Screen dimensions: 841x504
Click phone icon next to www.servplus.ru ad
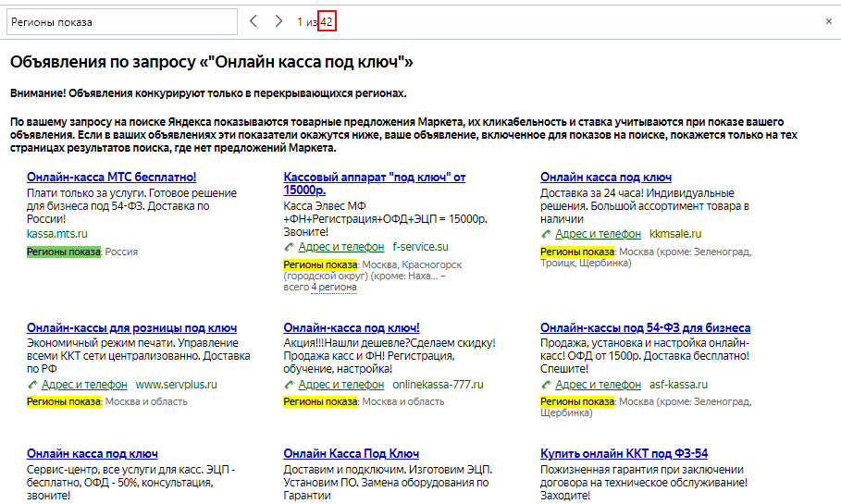click(32, 385)
